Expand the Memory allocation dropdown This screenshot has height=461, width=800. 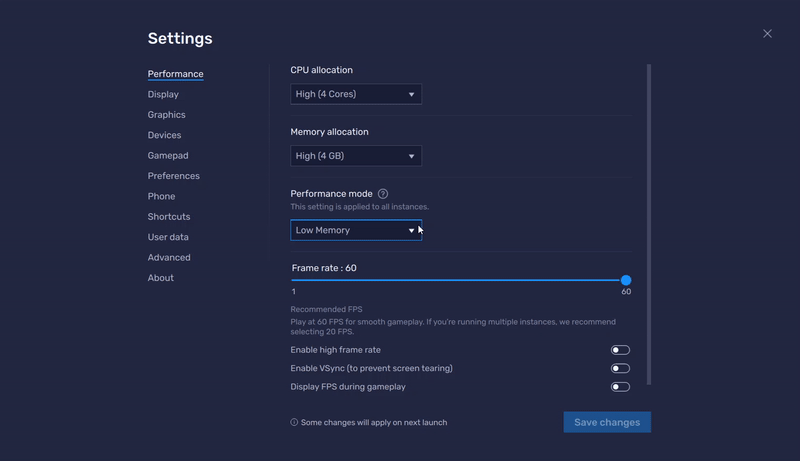tap(356, 156)
